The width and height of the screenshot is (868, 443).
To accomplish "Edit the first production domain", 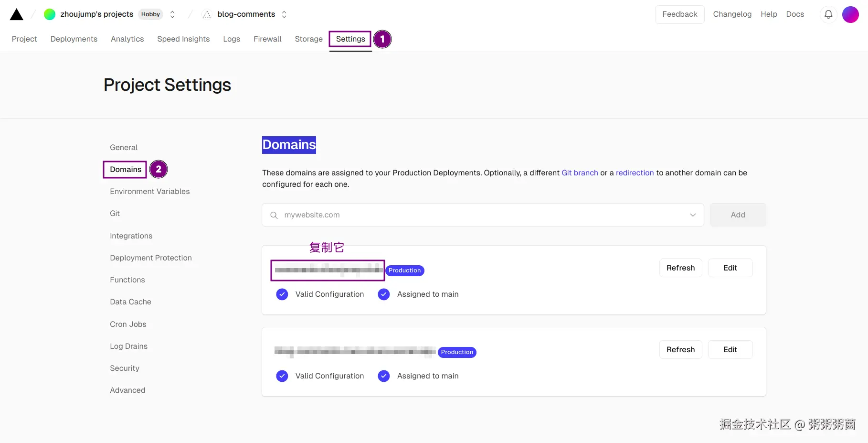I will (730, 268).
